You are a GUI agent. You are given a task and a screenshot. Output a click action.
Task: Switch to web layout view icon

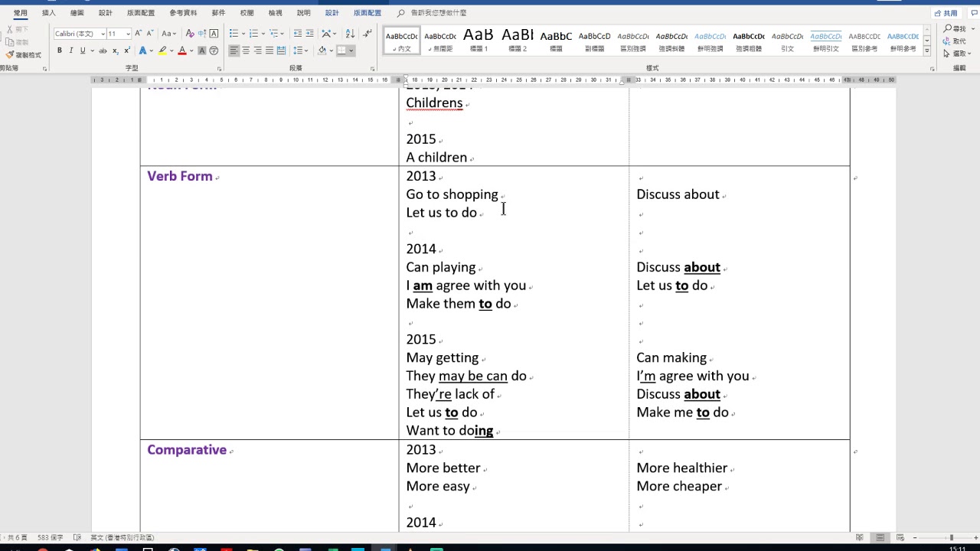pos(900,538)
